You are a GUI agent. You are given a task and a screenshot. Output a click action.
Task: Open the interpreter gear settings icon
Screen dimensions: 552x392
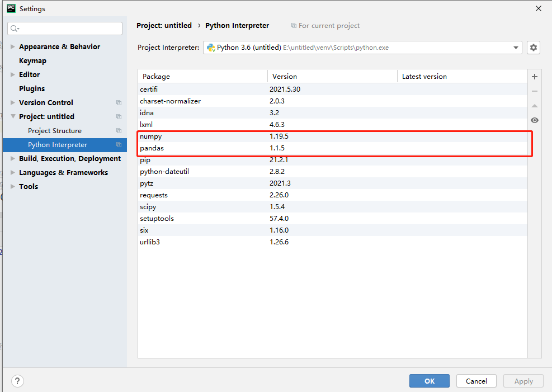(x=534, y=48)
